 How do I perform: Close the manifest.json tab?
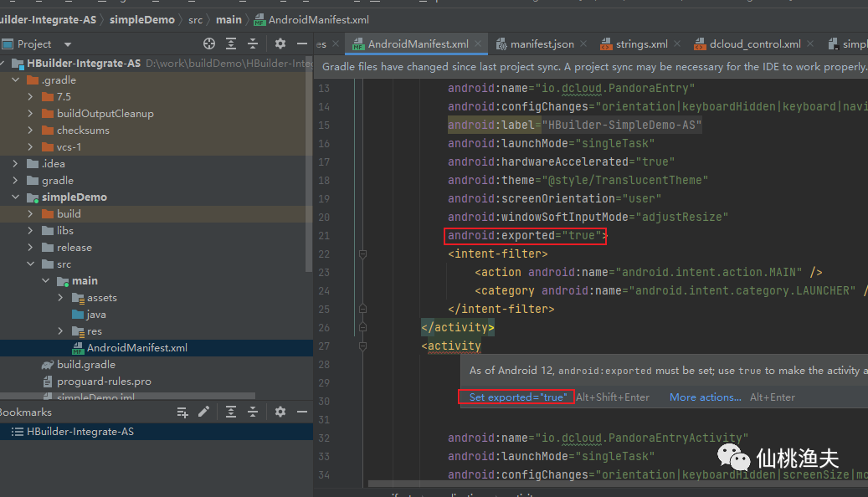583,44
